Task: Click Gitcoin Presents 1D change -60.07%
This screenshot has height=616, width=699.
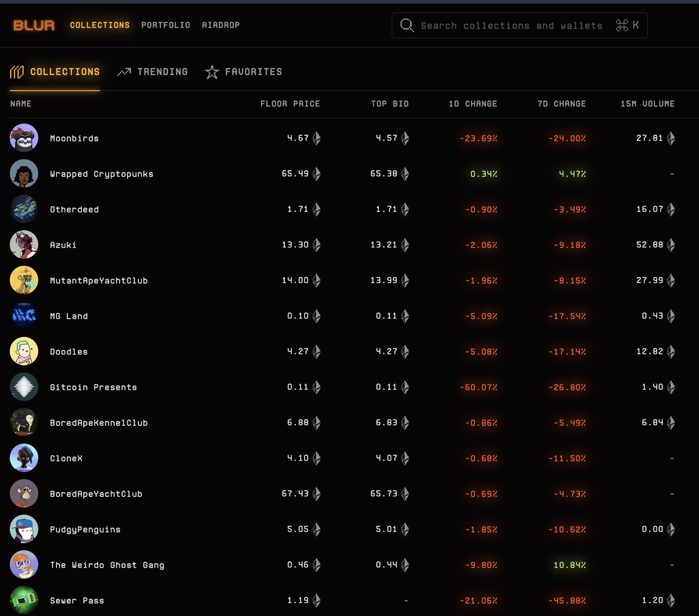Action: [478, 388]
